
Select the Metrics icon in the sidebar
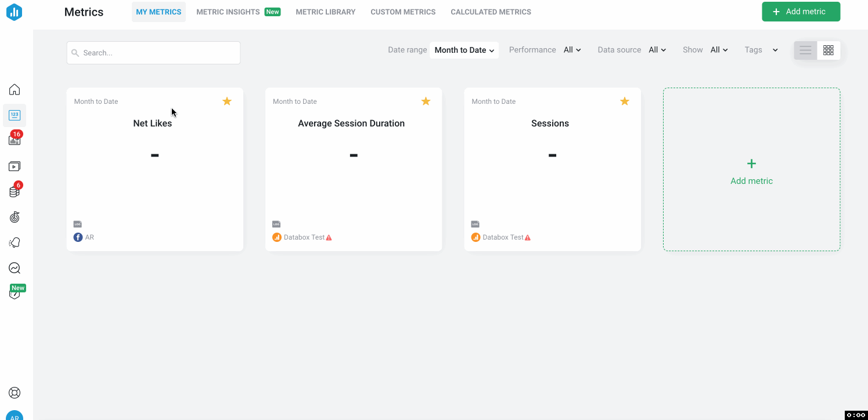15,115
